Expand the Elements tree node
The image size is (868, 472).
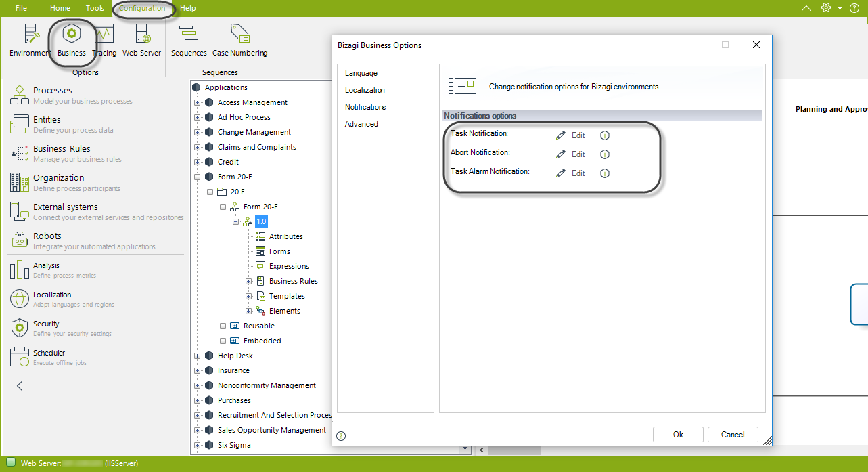pyautogui.click(x=249, y=312)
